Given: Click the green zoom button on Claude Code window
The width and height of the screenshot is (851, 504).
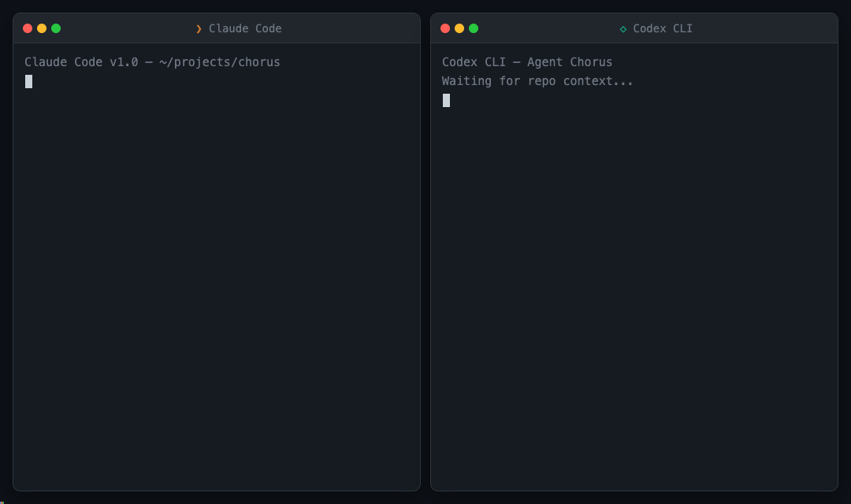Looking at the screenshot, I should 56,28.
